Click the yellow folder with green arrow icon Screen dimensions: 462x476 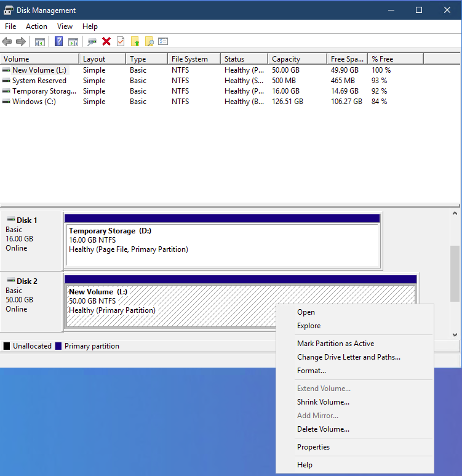click(x=135, y=41)
